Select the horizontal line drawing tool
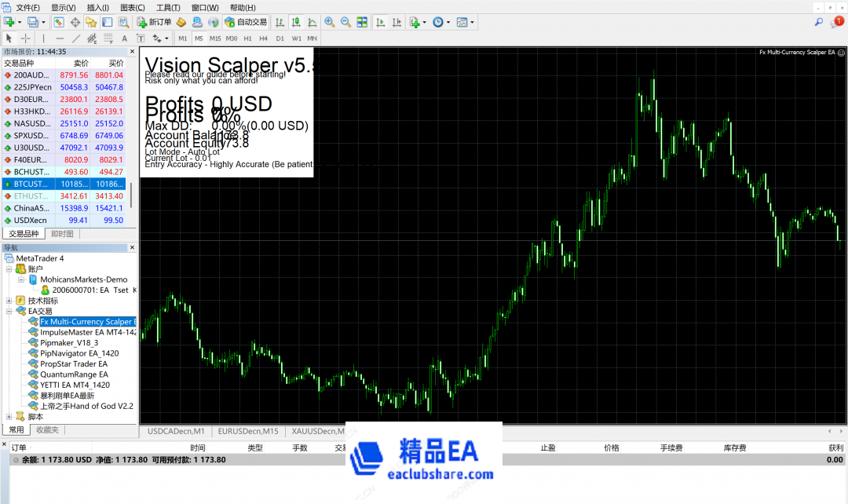 [x=60, y=38]
